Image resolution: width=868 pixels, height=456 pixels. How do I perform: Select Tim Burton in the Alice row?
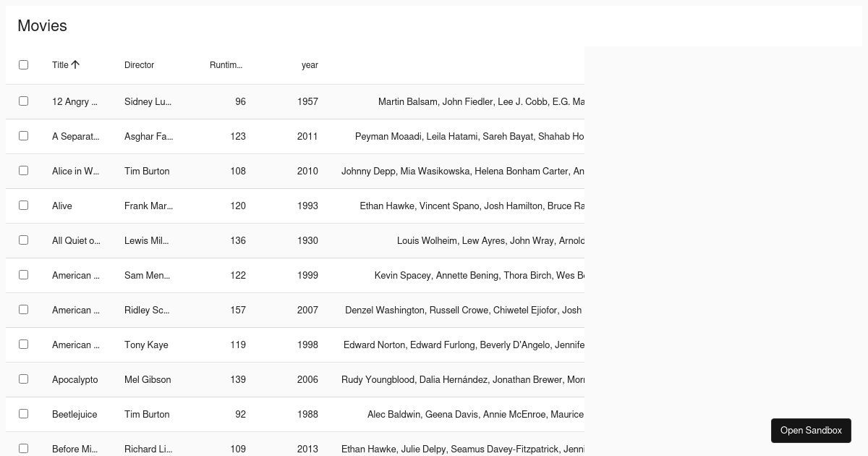tap(147, 171)
